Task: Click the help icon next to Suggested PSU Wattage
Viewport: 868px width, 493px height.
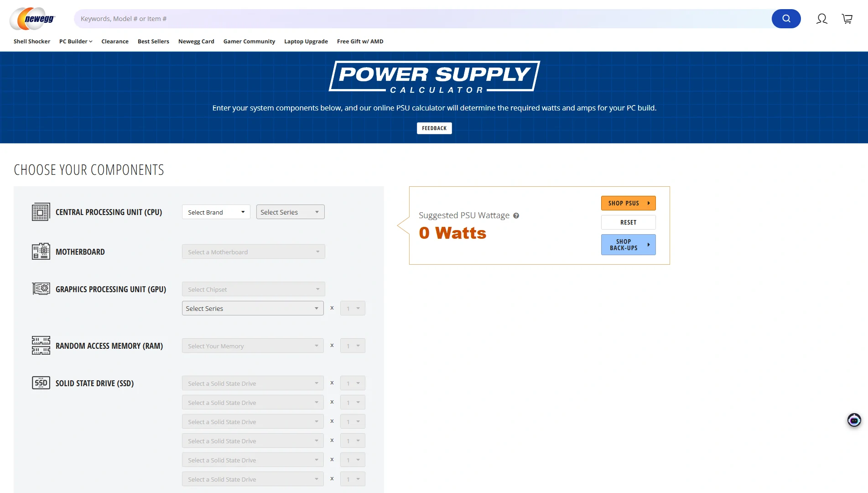Action: coord(516,215)
